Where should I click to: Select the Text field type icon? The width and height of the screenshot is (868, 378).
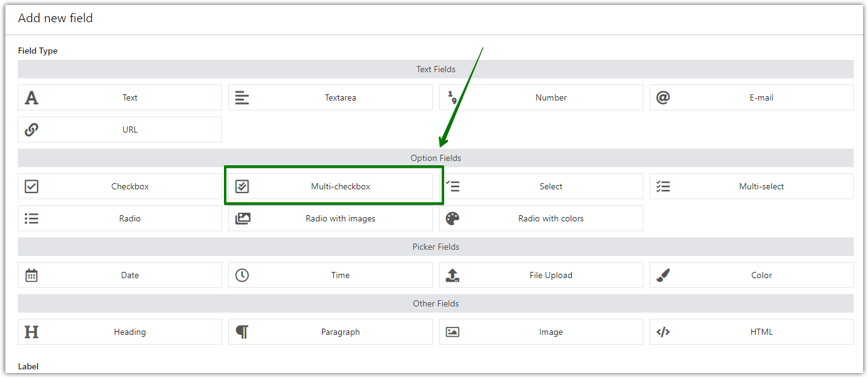(31, 97)
